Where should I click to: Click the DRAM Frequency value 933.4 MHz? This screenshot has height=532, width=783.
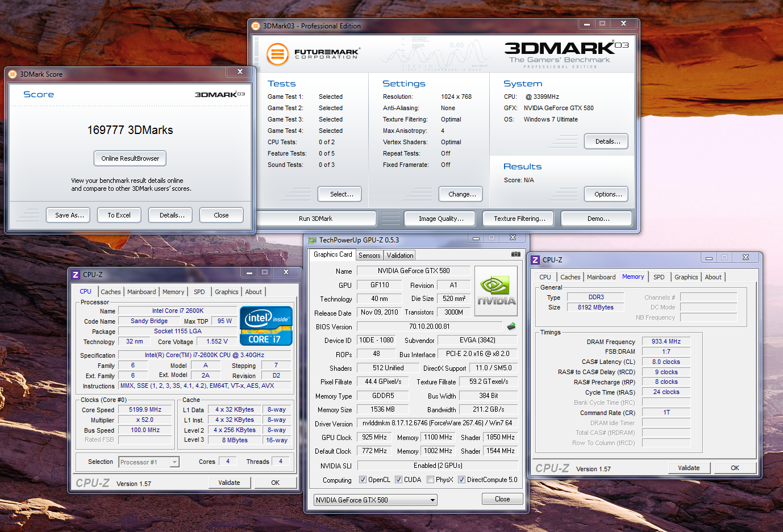[x=666, y=341]
